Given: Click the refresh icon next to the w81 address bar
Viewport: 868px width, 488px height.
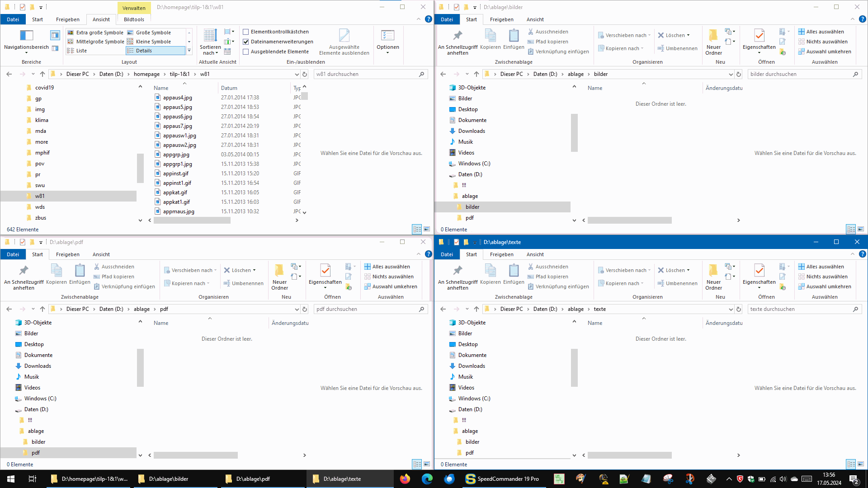Looking at the screenshot, I should click(305, 74).
